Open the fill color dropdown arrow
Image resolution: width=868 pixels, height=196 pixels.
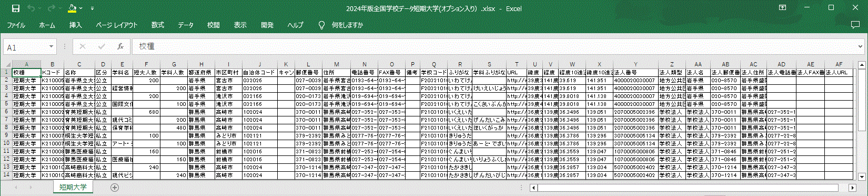(81, 9)
